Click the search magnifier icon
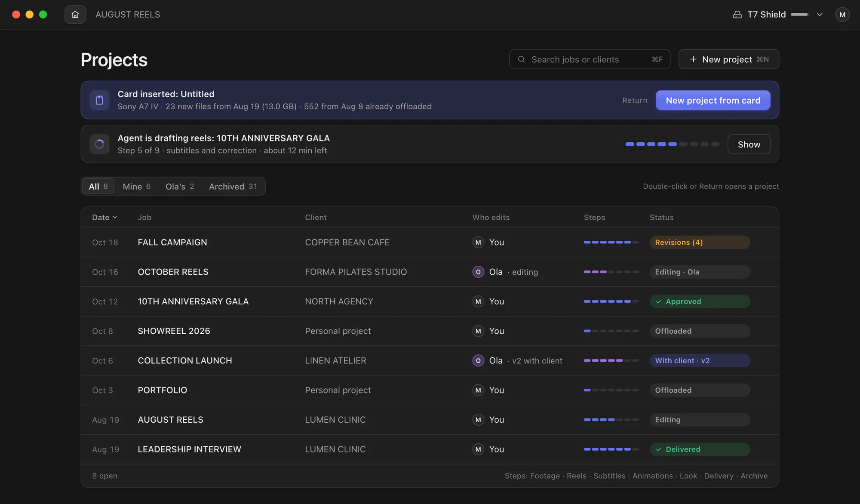The width and height of the screenshot is (860, 504). click(x=521, y=59)
